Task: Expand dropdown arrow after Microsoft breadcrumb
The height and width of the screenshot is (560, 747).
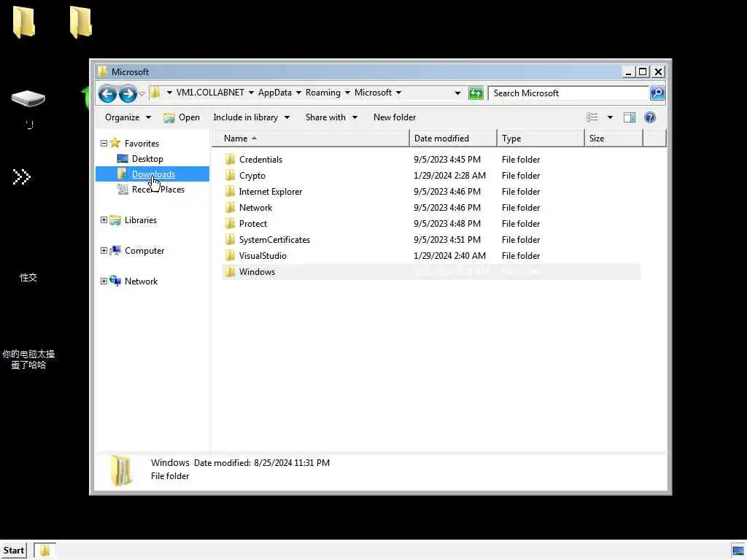Action: point(399,93)
